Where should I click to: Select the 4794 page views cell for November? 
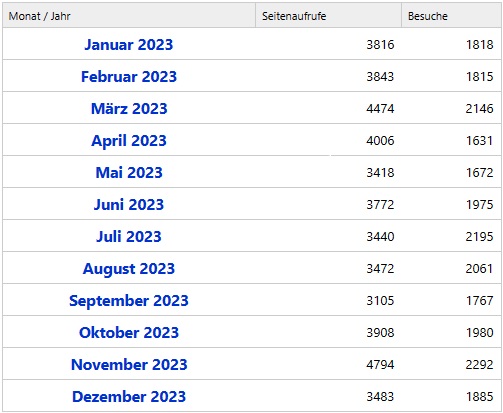pos(380,364)
